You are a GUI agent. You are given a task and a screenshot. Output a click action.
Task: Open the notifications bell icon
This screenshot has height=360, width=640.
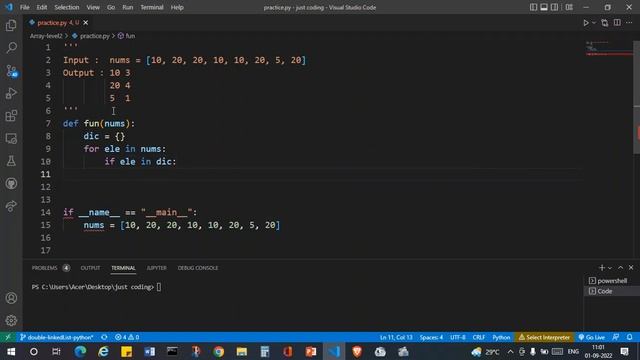(630, 338)
